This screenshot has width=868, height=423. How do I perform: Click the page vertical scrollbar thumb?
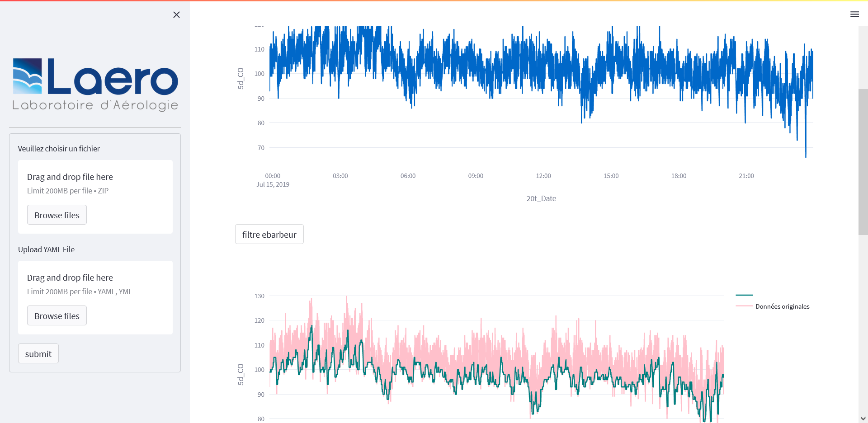[x=863, y=162]
